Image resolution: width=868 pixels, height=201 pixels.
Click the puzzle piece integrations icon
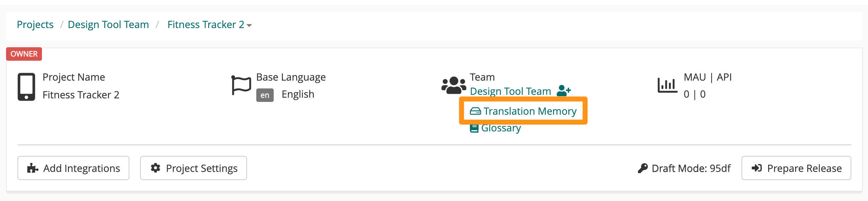[33, 168]
